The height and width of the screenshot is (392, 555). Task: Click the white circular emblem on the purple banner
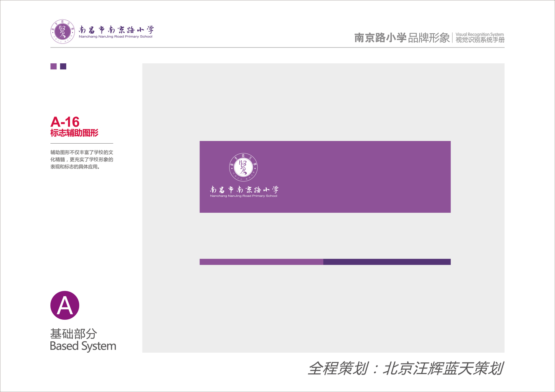(x=244, y=167)
